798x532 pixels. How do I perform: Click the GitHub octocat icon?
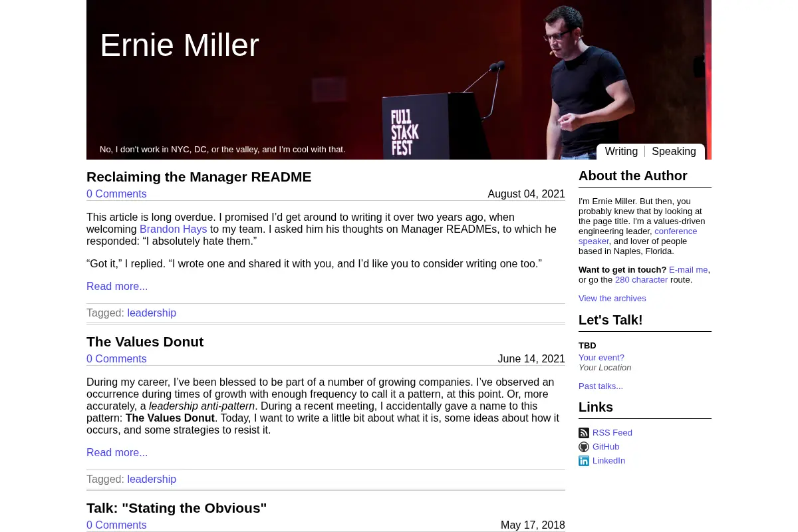(584, 447)
